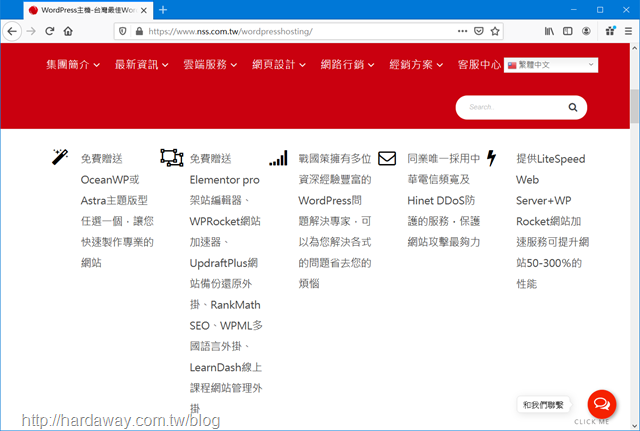Toggle the browser sidebar view

click(x=567, y=31)
